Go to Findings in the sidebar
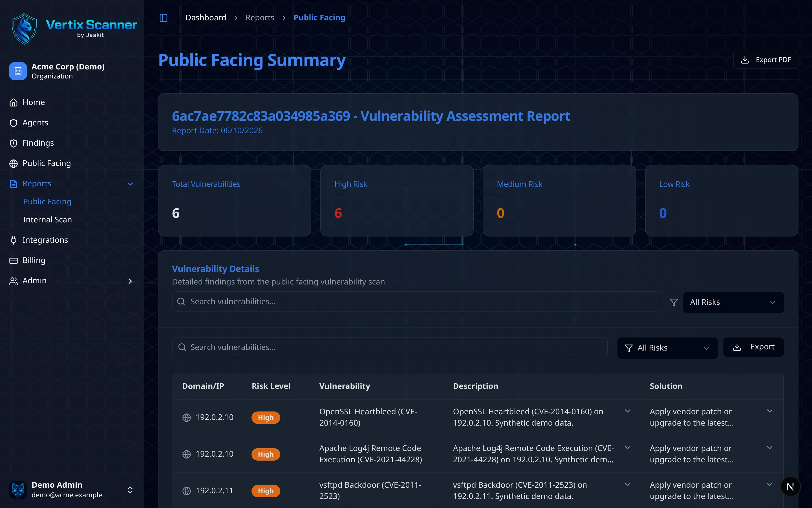Image resolution: width=812 pixels, height=508 pixels. pyautogui.click(x=38, y=143)
